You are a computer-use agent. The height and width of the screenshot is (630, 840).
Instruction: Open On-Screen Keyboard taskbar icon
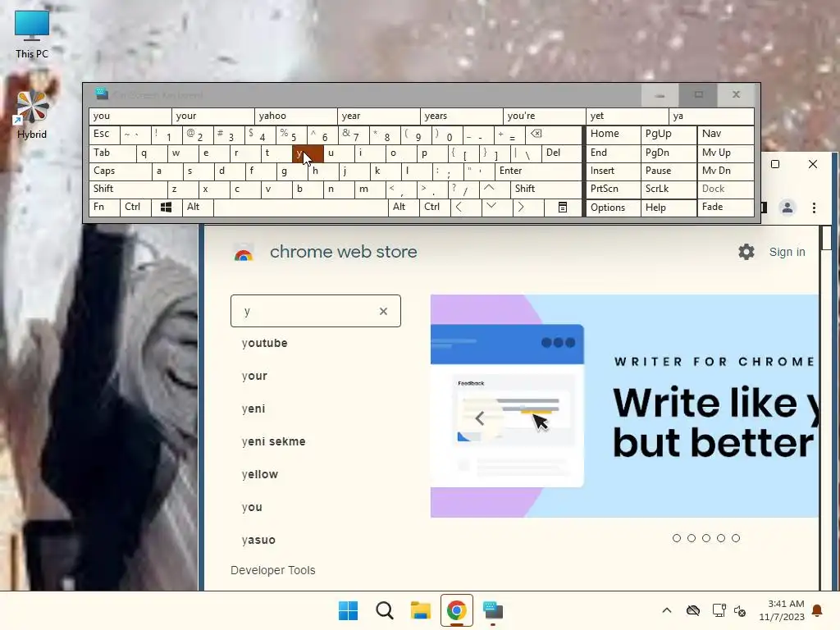[493, 610]
